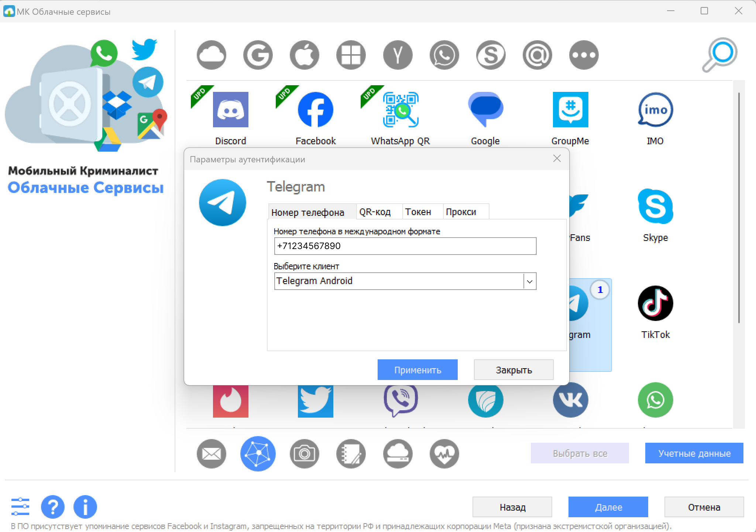Maximize the МК Облачные сервисы window
Screen dimensions: 756x532
(704, 11)
